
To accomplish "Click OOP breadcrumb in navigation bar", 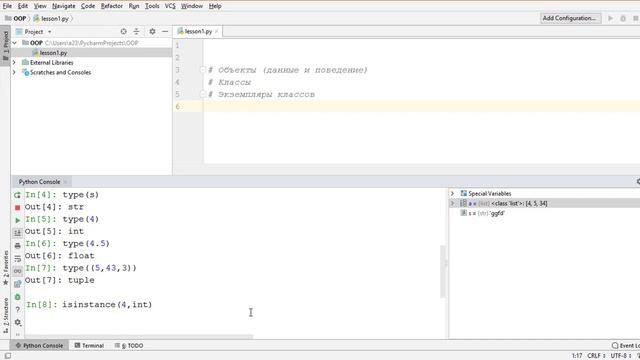I will tap(16, 18).
